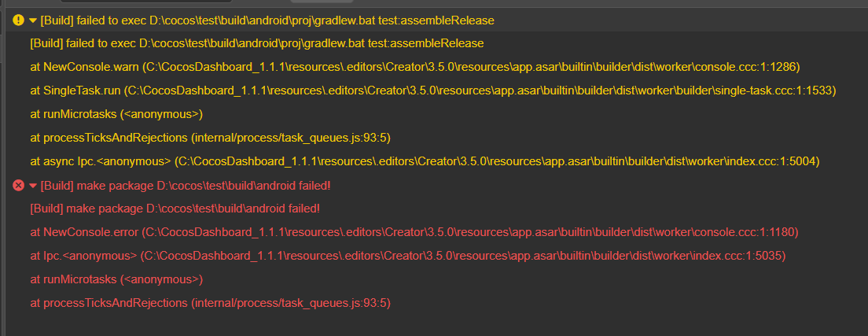Click red processTicksAndRejections trace line

click(x=210, y=303)
